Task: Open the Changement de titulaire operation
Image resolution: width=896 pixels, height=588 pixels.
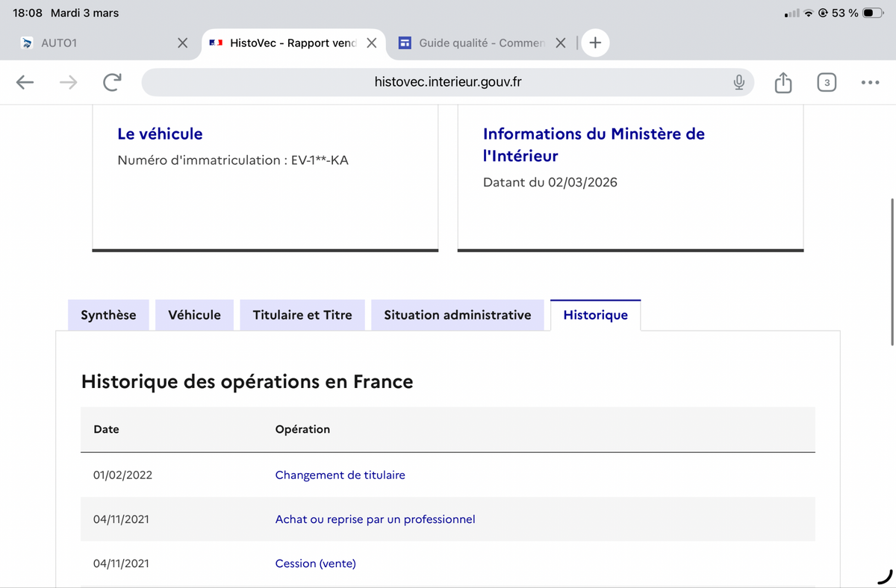Action: pyautogui.click(x=340, y=475)
